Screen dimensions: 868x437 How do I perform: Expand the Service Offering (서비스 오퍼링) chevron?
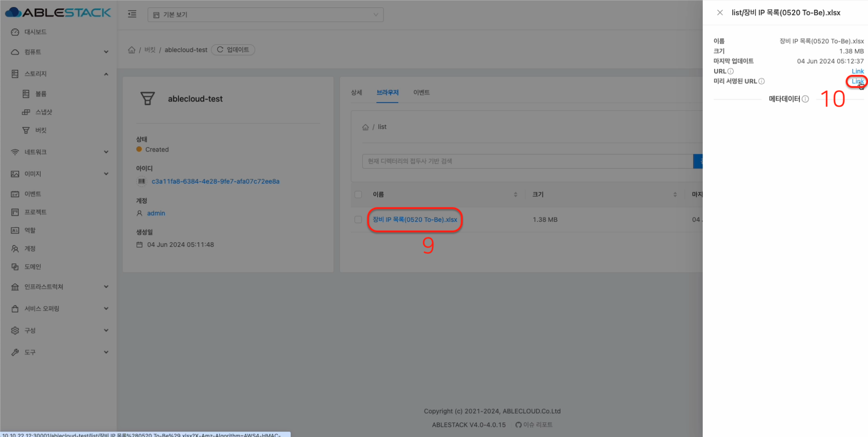(106, 309)
